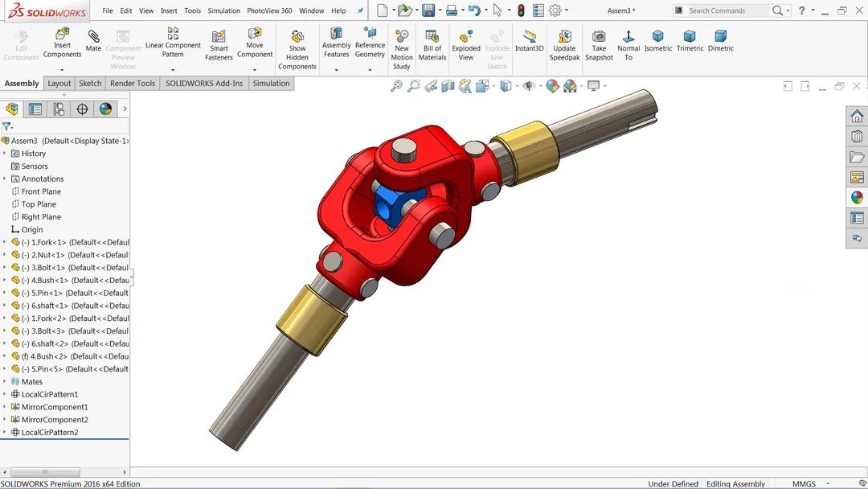Open the Appearances task pane tab
868x489 pixels.
point(857,198)
